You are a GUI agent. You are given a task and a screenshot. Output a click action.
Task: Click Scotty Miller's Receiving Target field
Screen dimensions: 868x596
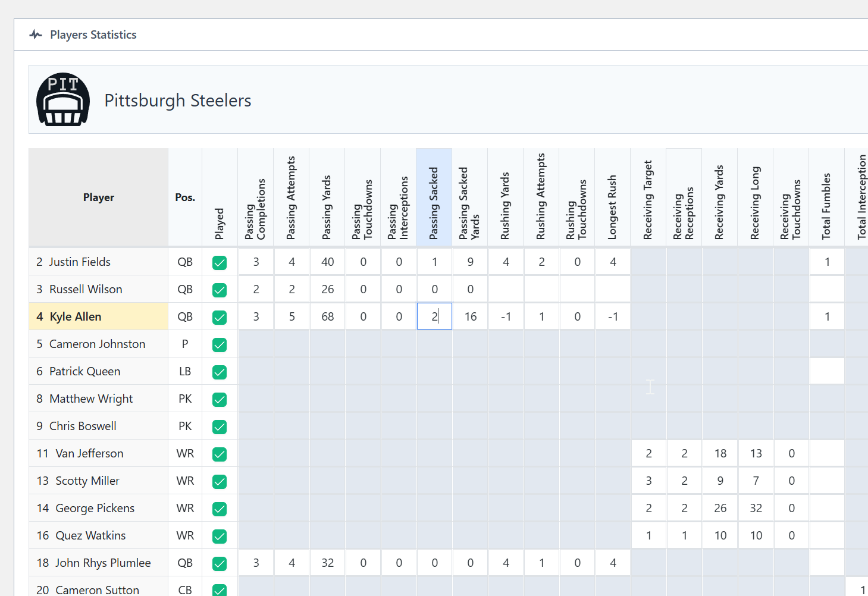coord(648,481)
